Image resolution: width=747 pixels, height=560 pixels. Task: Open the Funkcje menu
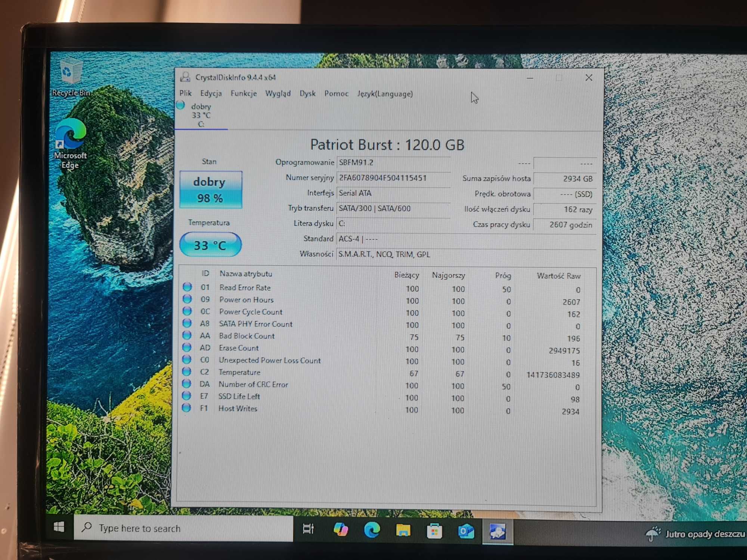tap(244, 93)
